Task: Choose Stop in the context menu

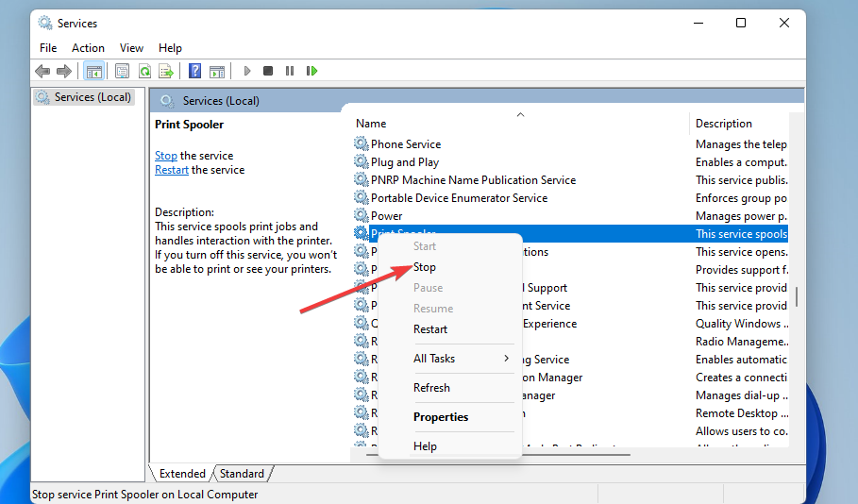Action: click(425, 267)
